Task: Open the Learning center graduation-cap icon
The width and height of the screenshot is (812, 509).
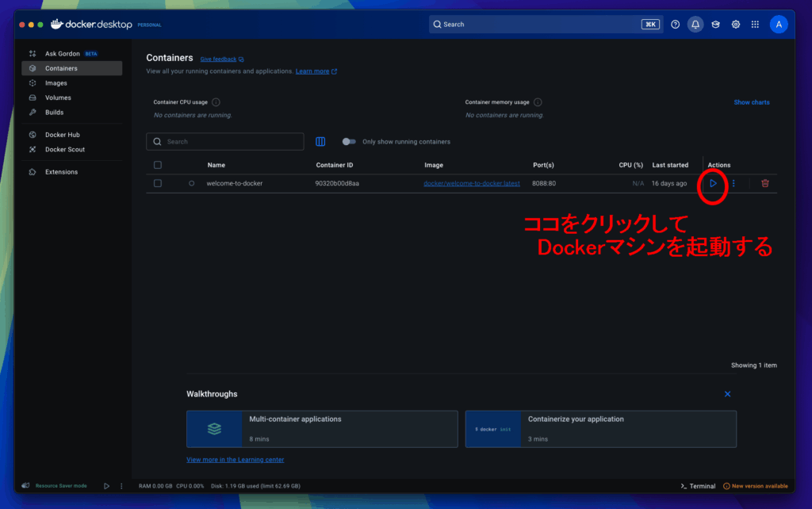Action: pos(715,25)
